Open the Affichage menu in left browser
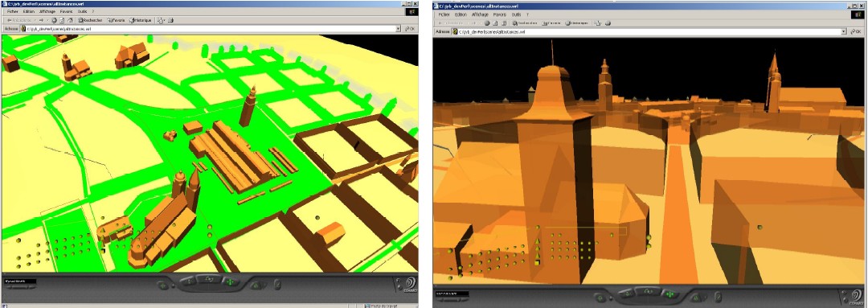The height and width of the screenshot is (308, 868). (x=47, y=11)
